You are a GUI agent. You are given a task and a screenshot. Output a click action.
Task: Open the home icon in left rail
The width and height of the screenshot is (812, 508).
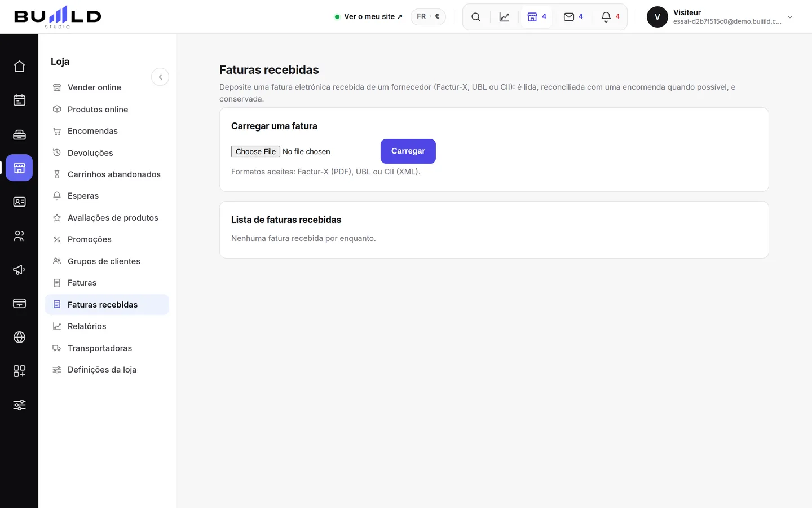pyautogui.click(x=19, y=67)
